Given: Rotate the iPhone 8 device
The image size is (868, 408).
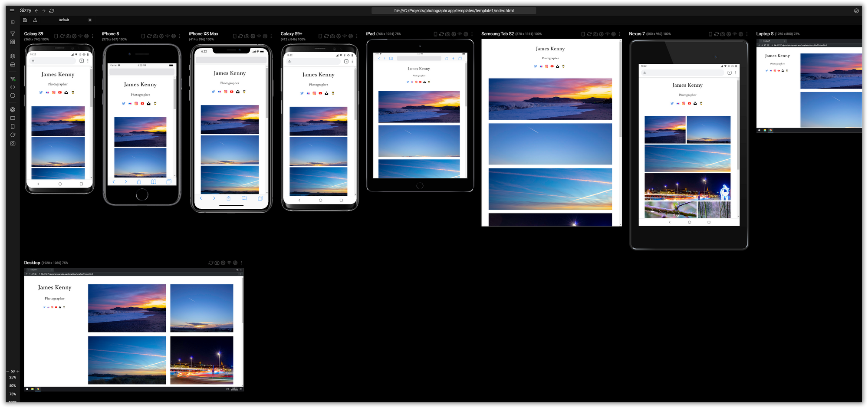Looking at the screenshot, I should pos(143,36).
